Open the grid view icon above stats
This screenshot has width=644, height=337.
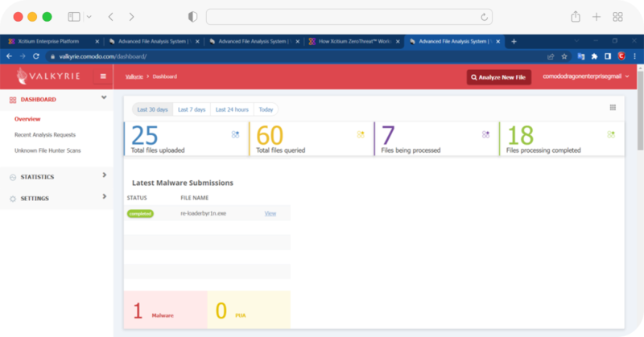click(613, 107)
